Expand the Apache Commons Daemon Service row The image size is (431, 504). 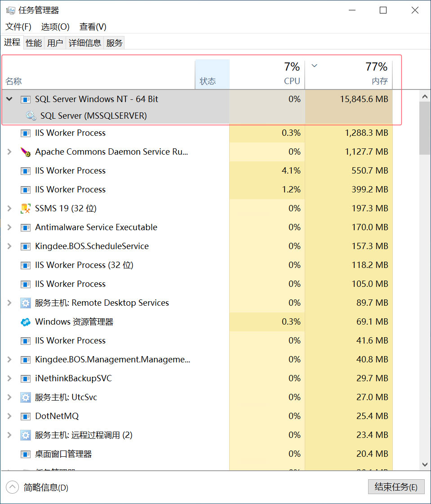click(x=9, y=152)
